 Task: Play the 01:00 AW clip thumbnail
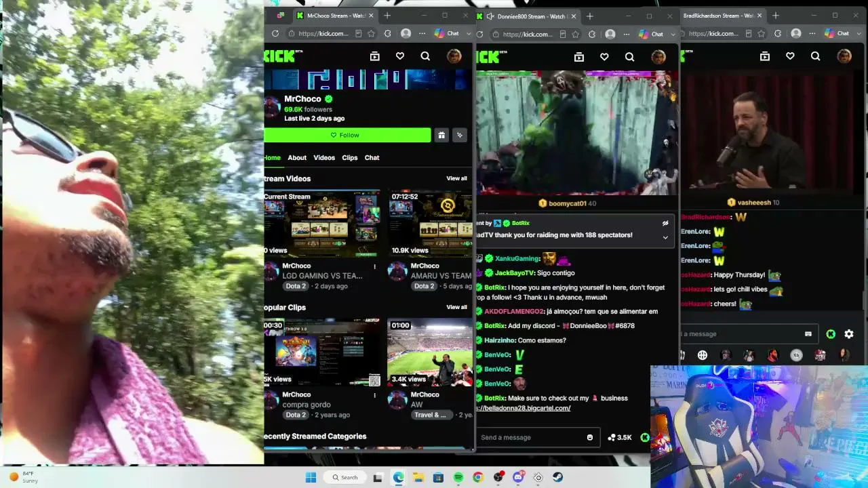point(430,352)
